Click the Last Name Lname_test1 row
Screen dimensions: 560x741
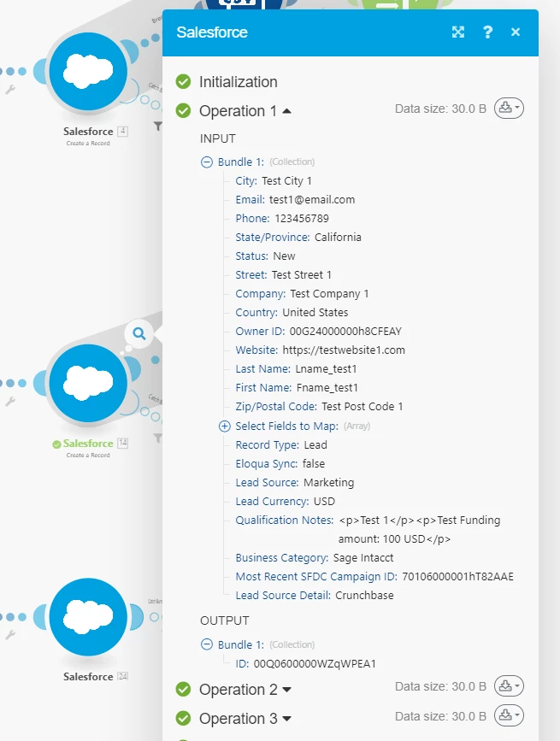296,369
